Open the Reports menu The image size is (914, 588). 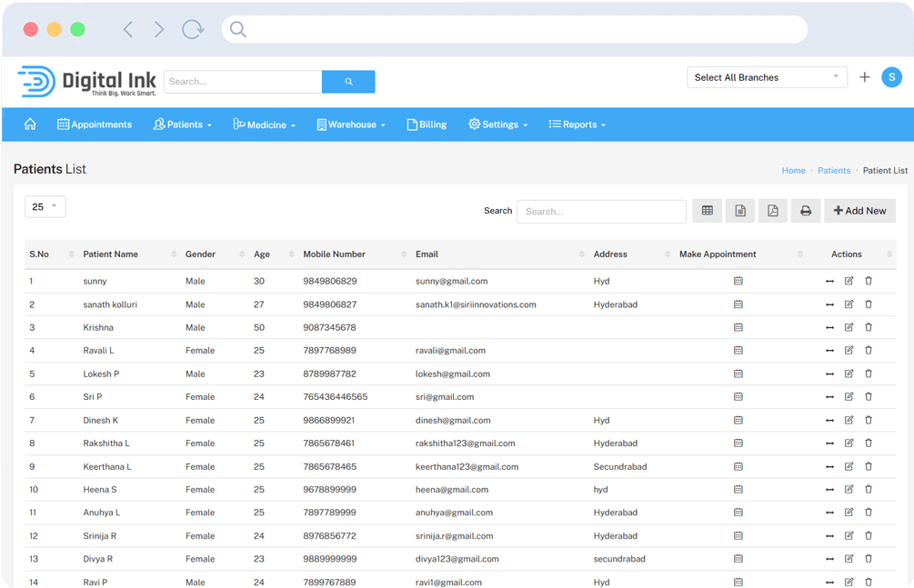pos(577,125)
